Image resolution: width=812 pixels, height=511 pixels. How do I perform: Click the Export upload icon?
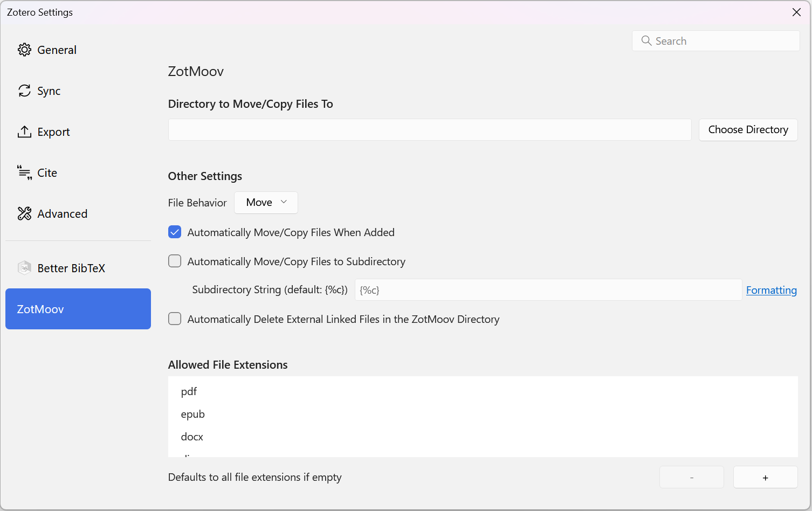[x=24, y=132]
